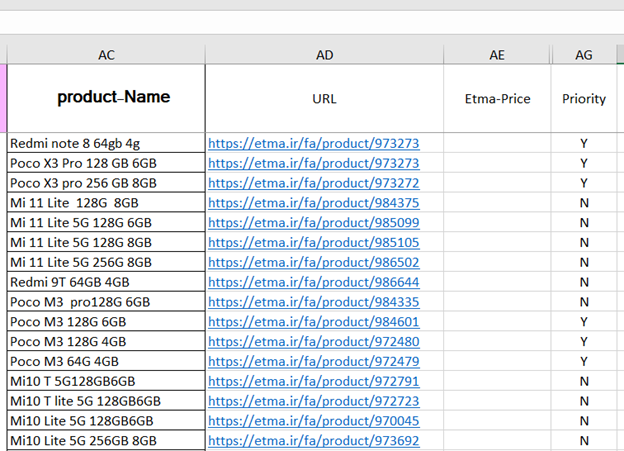Select the URL header cell
The height and width of the screenshot is (451, 624).
[x=324, y=98]
